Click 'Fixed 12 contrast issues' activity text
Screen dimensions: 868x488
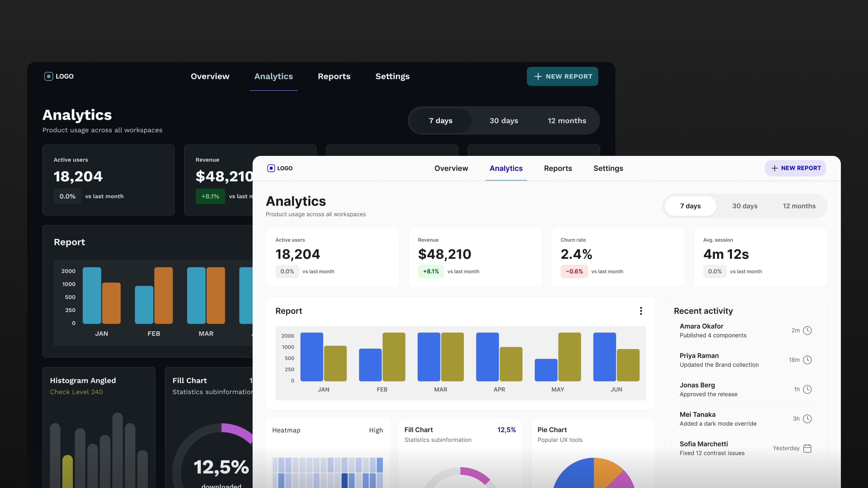[712, 453]
